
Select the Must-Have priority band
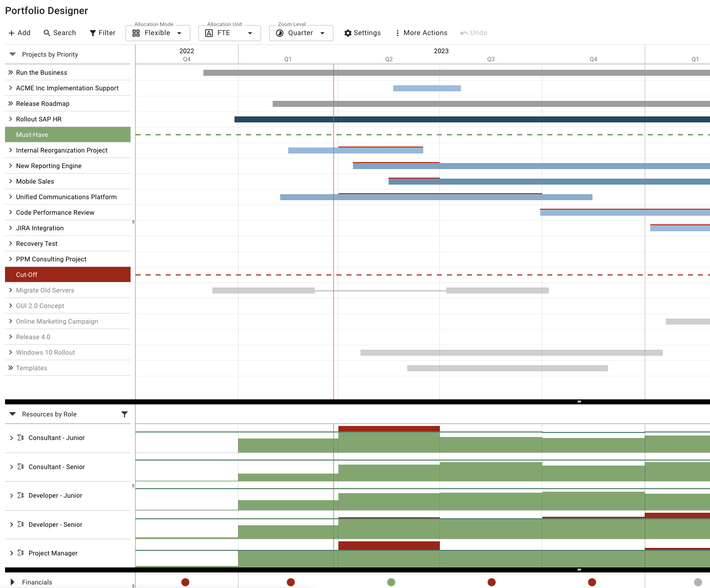click(x=68, y=134)
